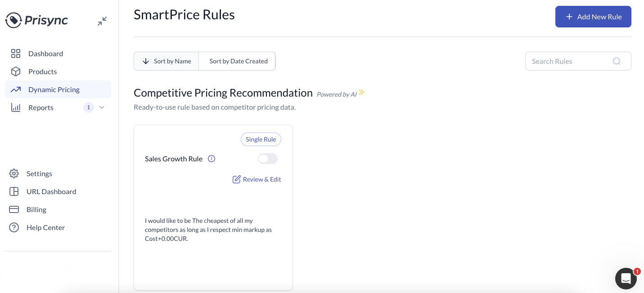The height and width of the screenshot is (293, 644).
Task: Open the Reports menu item
Action: 41,107
